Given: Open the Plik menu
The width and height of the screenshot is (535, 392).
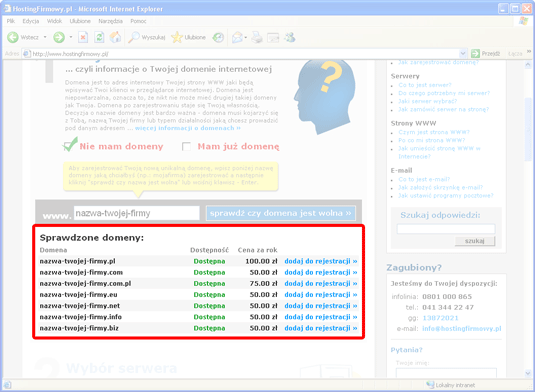Looking at the screenshot, I should (11, 21).
